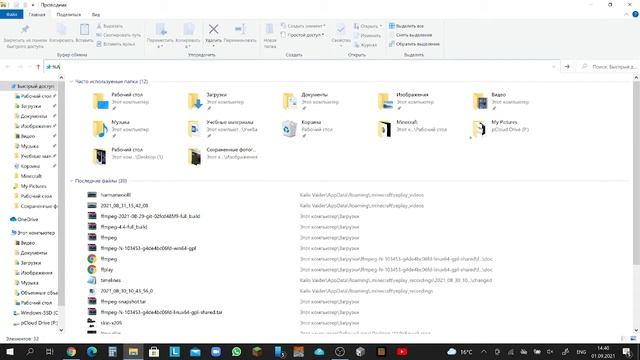The image size is (640, 360).
Task: Collapse the ribbon with chevron
Action: click(x=627, y=14)
